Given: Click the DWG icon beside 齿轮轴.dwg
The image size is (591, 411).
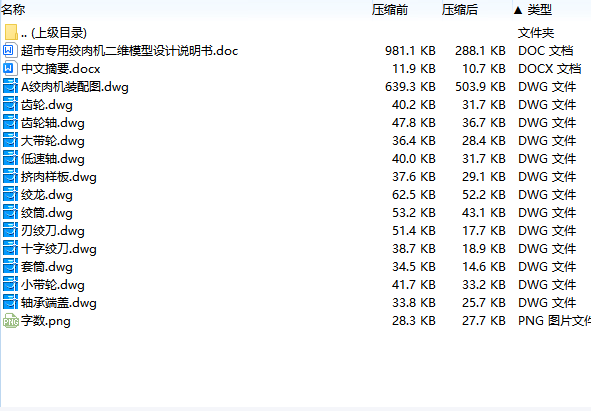Looking at the screenshot, I should pyautogui.click(x=10, y=123).
